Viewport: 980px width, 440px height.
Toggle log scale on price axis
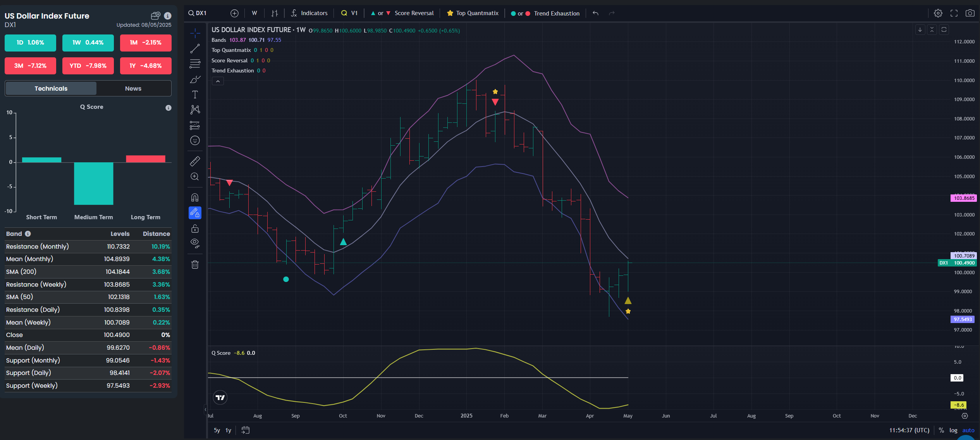(953, 430)
